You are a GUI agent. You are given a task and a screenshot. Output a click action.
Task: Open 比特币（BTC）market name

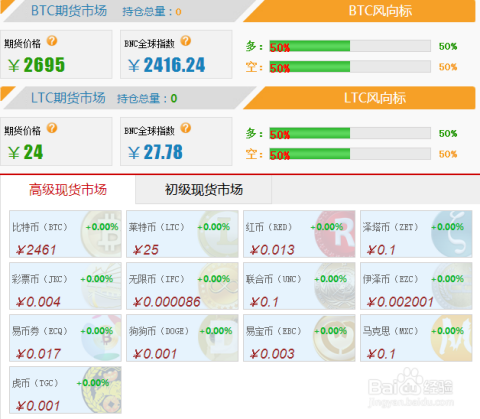click(40, 227)
